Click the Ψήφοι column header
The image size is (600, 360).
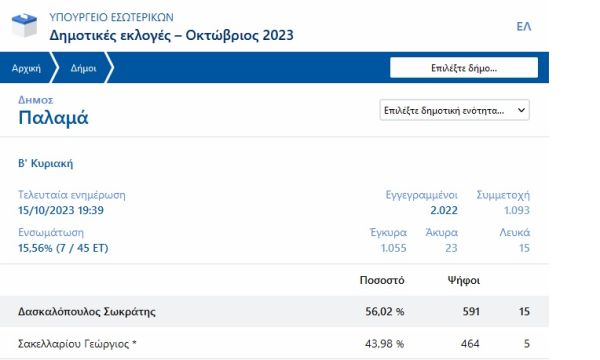coord(464,280)
